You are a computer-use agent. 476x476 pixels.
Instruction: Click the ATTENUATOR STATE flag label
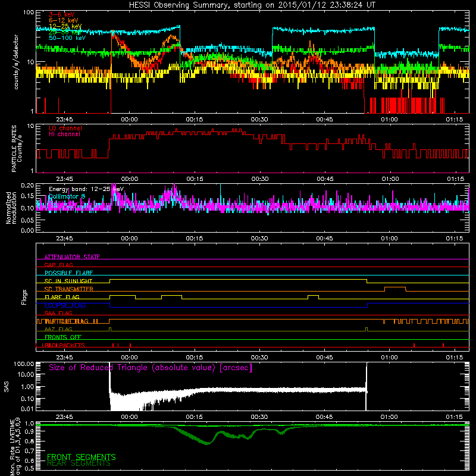click(x=72, y=257)
